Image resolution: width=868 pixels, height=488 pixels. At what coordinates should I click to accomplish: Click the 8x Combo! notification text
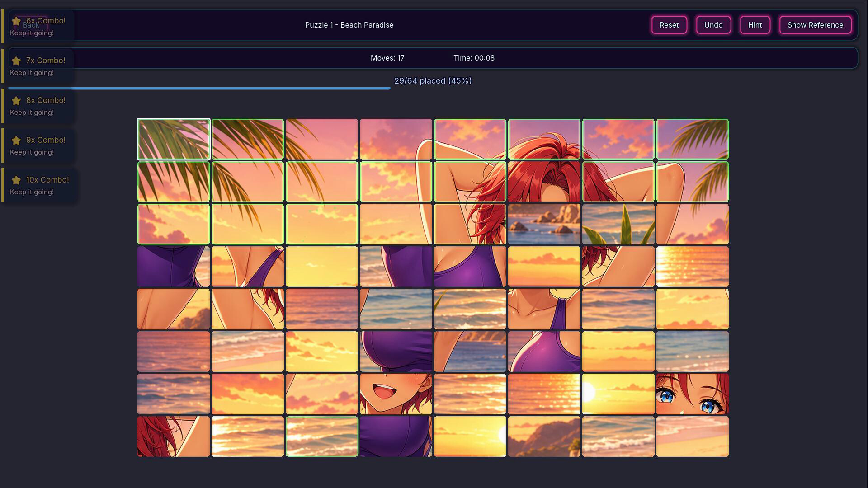click(46, 100)
